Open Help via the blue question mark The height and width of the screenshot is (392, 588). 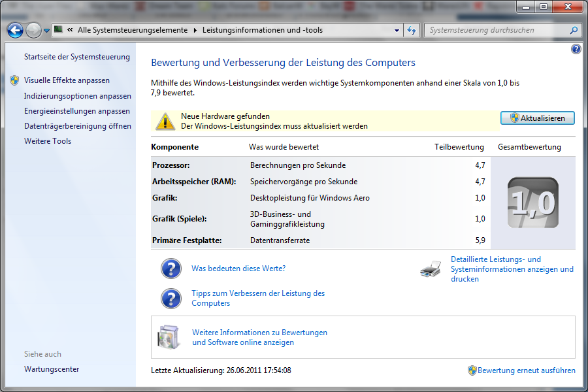[x=576, y=49]
